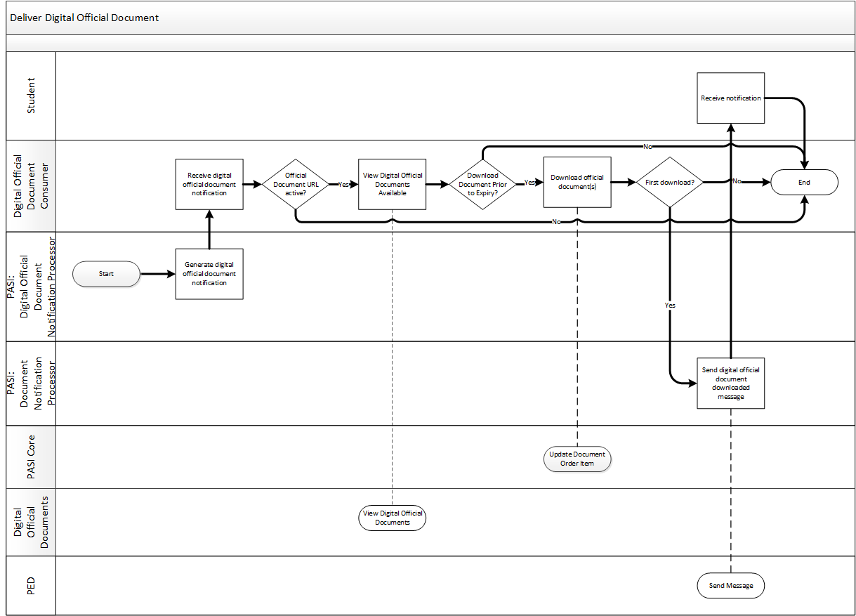Viewport: 856px width, 616px height.
Task: Click the Download Document Prior to Expiry diamond
Action: pyautogui.click(x=482, y=184)
